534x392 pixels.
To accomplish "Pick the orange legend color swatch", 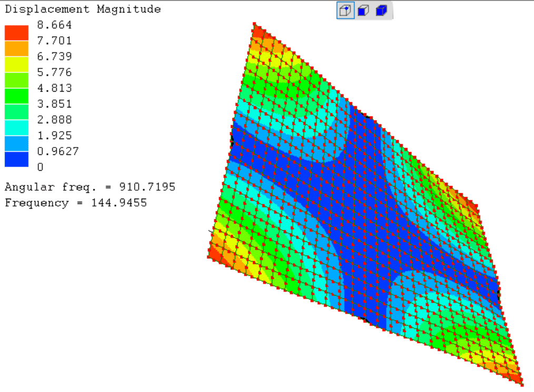I will tap(16, 49).
